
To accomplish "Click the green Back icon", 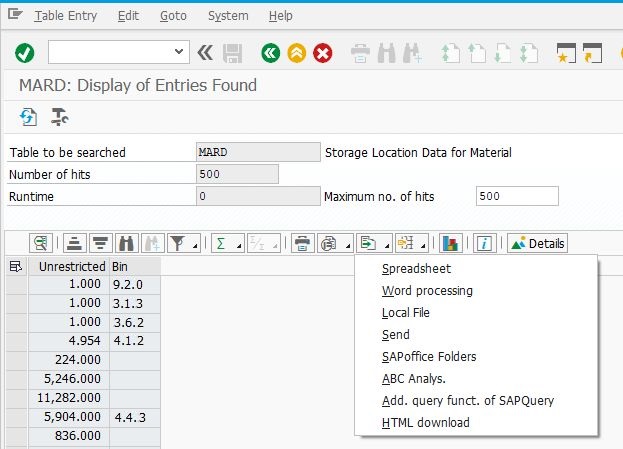I will point(271,53).
